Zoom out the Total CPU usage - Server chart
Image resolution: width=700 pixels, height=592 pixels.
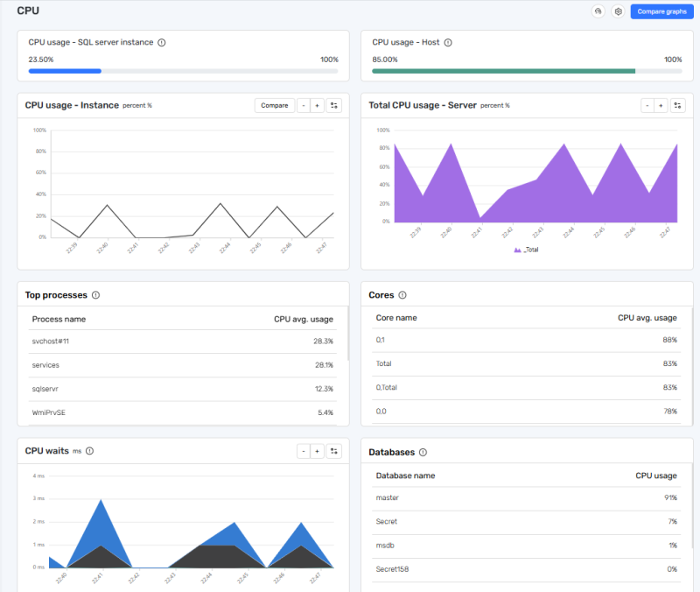point(647,105)
